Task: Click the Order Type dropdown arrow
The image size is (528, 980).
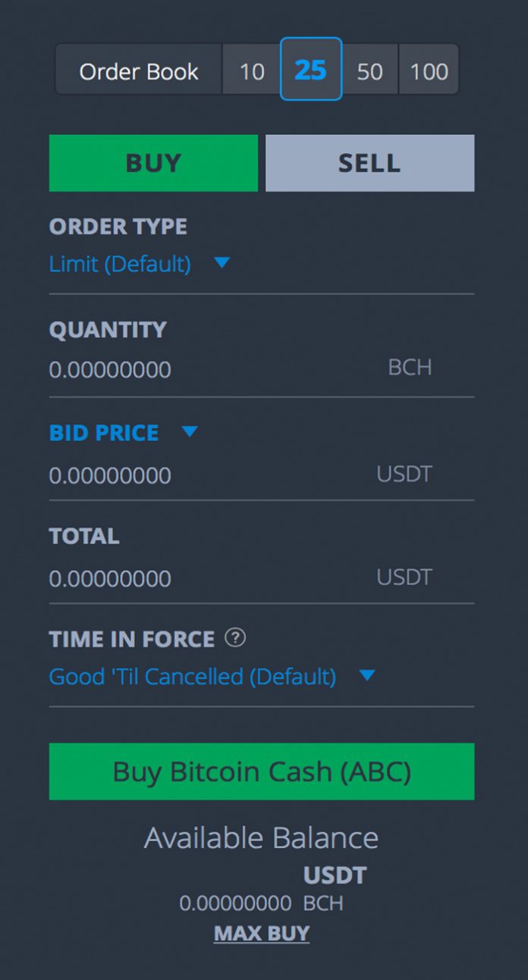Action: tap(222, 263)
